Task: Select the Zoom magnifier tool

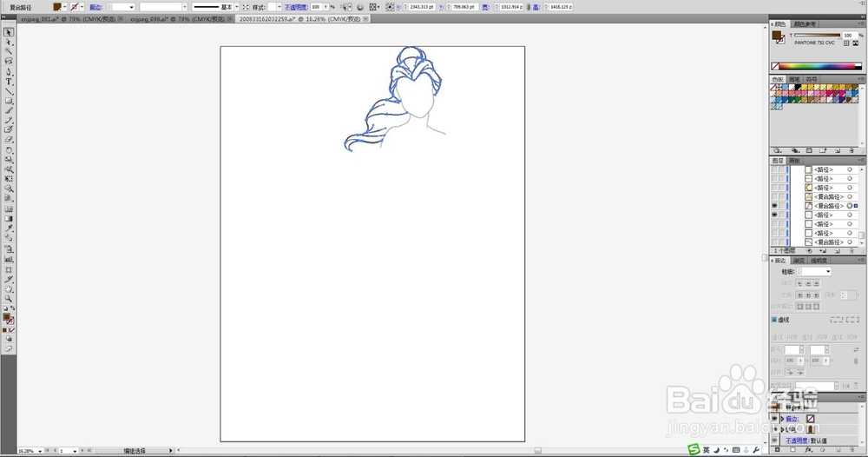Action: 9,299
